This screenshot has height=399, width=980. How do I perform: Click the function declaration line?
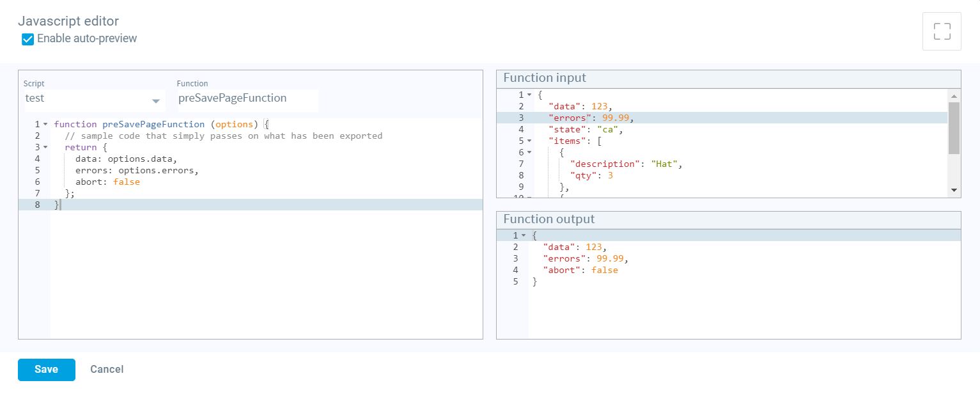(x=162, y=124)
